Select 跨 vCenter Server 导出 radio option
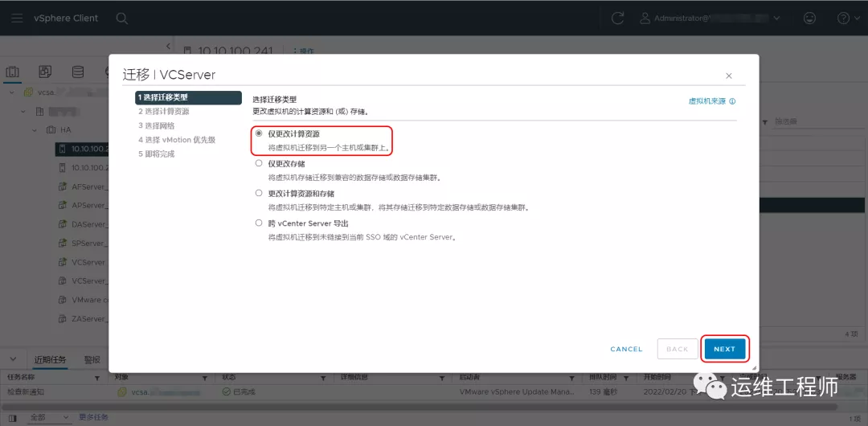The image size is (868, 426). pos(259,223)
